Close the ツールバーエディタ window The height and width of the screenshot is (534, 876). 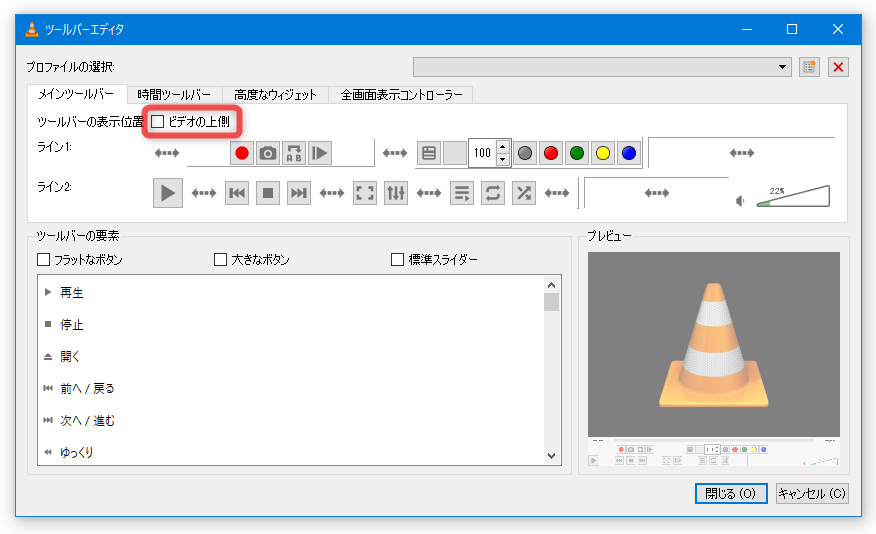(837, 29)
